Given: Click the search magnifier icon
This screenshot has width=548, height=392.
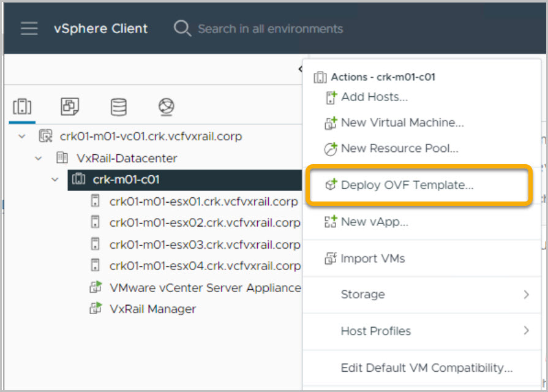Looking at the screenshot, I should 182,29.
